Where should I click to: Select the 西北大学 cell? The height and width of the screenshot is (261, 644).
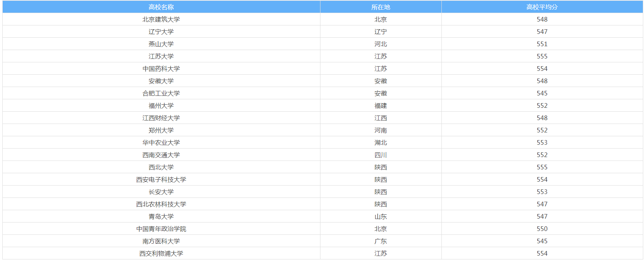click(161, 167)
